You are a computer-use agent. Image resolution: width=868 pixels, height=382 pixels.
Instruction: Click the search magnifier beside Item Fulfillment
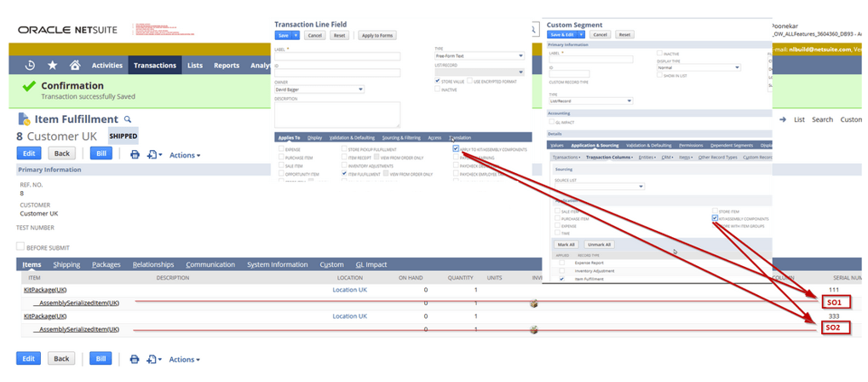(x=128, y=120)
